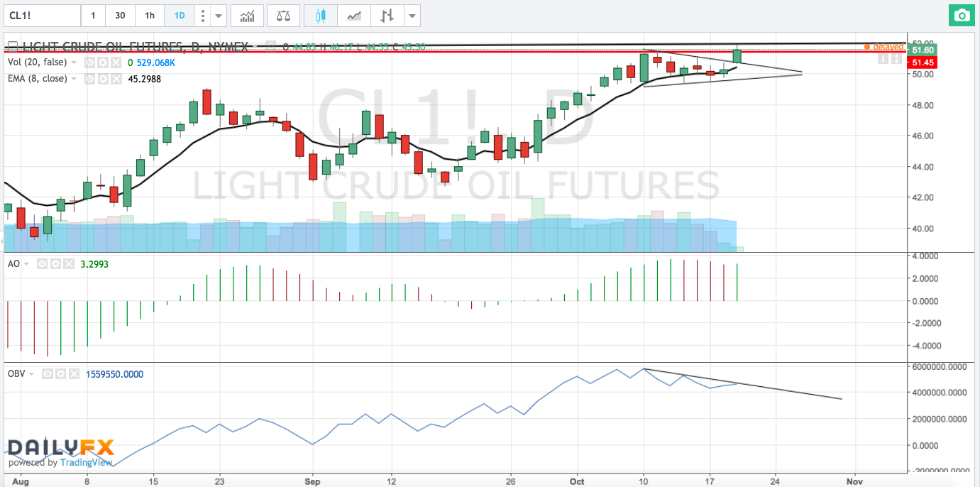
Task: Toggle visibility eye of AO indicator
Action: point(43,264)
